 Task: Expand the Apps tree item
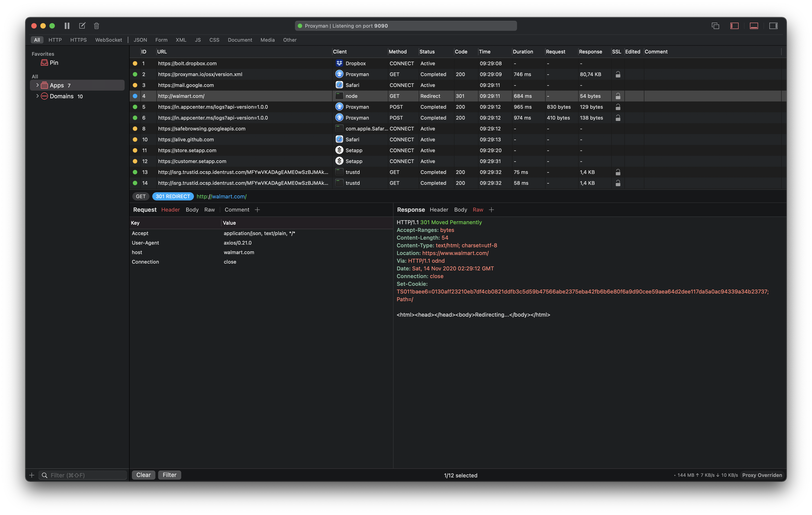(37, 85)
